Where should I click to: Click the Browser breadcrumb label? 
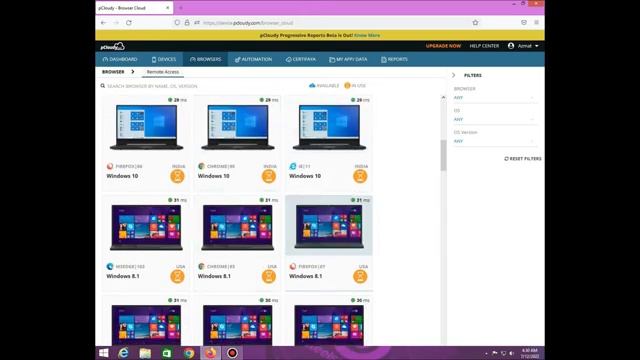[x=113, y=72]
